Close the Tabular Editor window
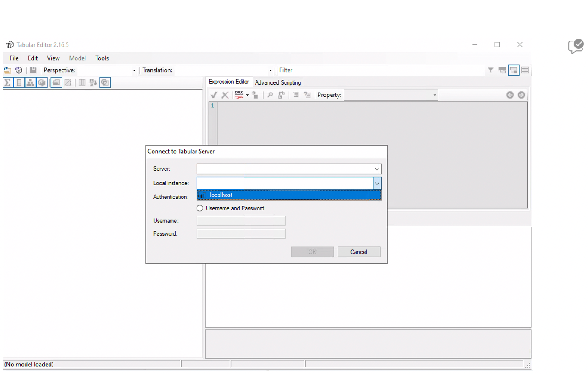588x382 pixels. [x=520, y=44]
